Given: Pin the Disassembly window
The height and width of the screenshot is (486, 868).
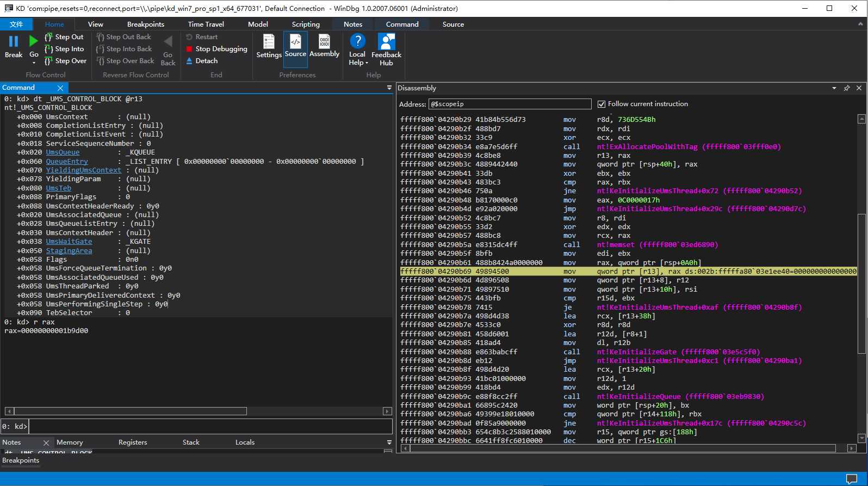Looking at the screenshot, I should coord(847,88).
